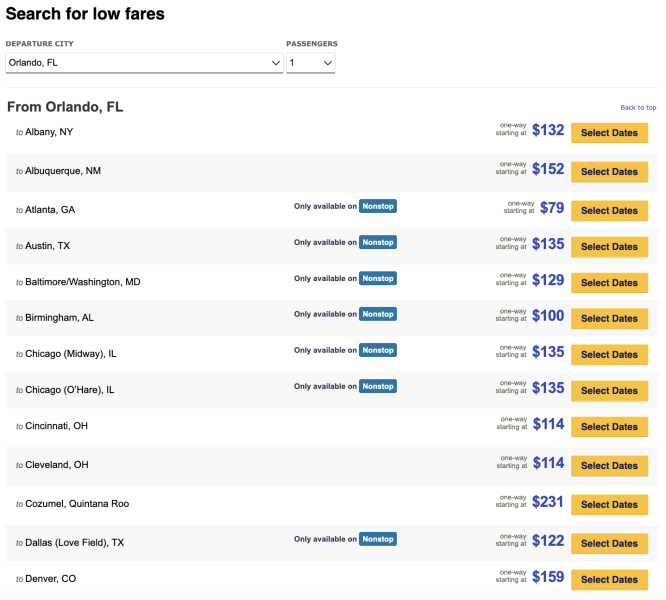Click the Nonstop badge for Atlanta, GA
Image resolution: width=666 pixels, height=600 pixels.
coord(378,206)
